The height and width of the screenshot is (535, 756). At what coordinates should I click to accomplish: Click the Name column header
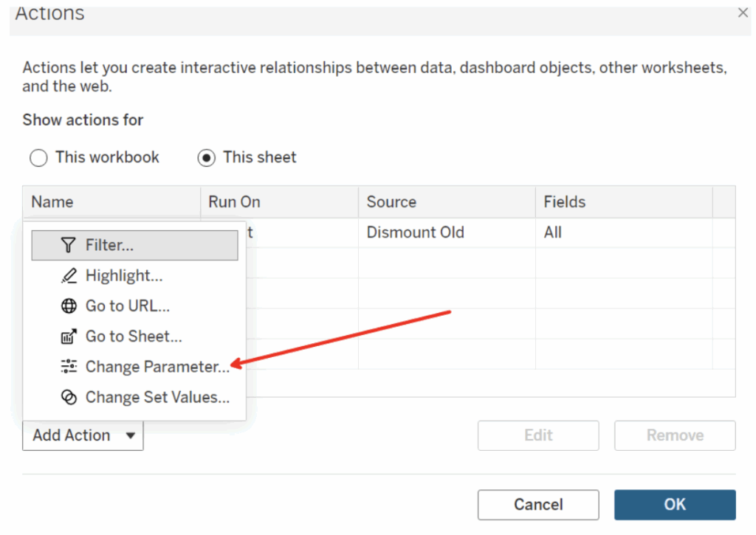(111, 202)
